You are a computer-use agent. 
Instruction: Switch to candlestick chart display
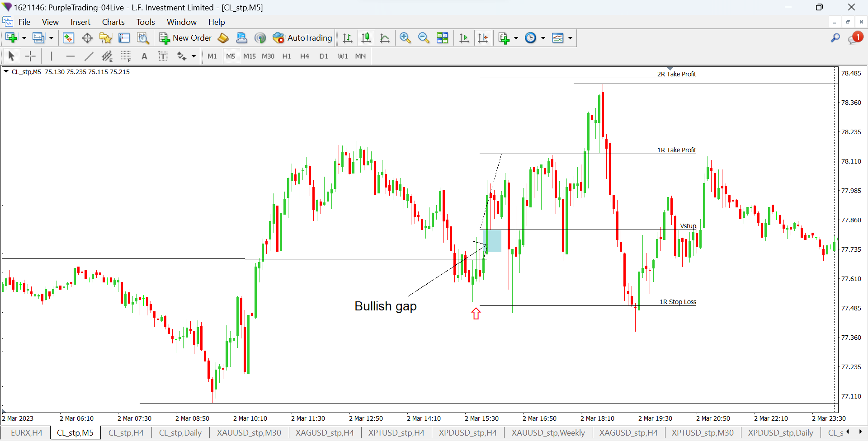tap(366, 38)
